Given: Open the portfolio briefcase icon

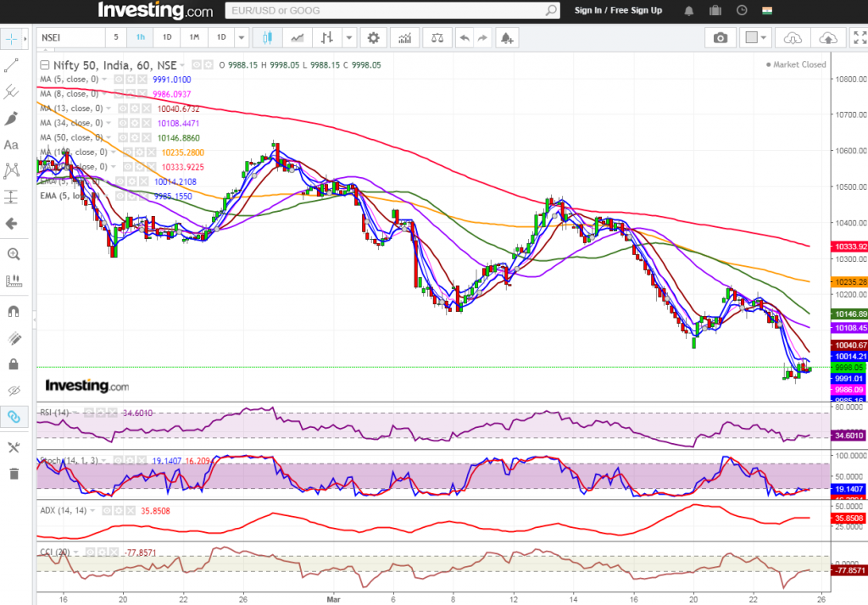Looking at the screenshot, I should 715,10.
